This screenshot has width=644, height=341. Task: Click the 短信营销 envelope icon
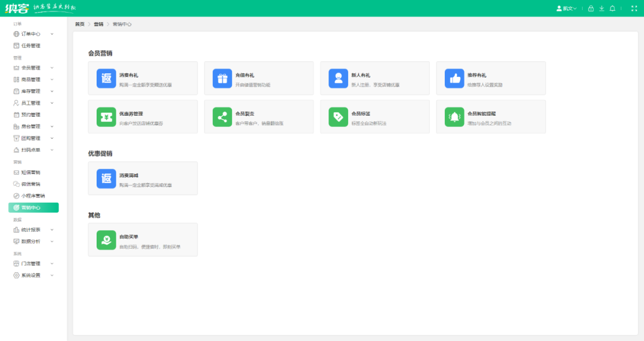point(17,172)
